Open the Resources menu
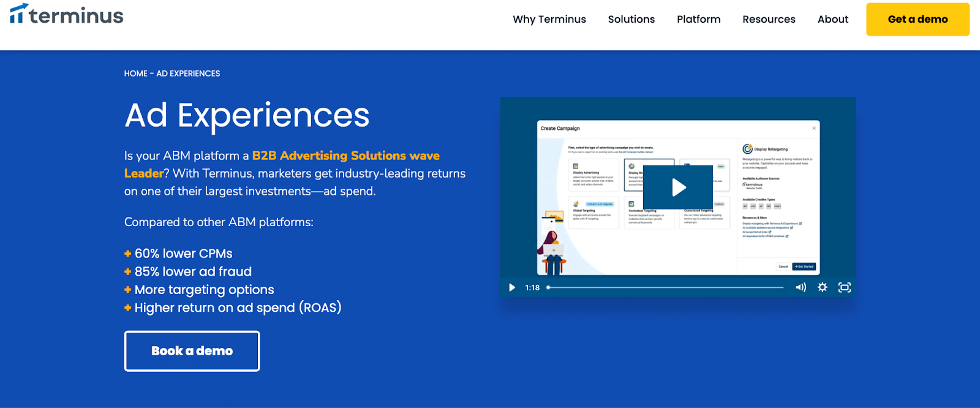 (769, 19)
